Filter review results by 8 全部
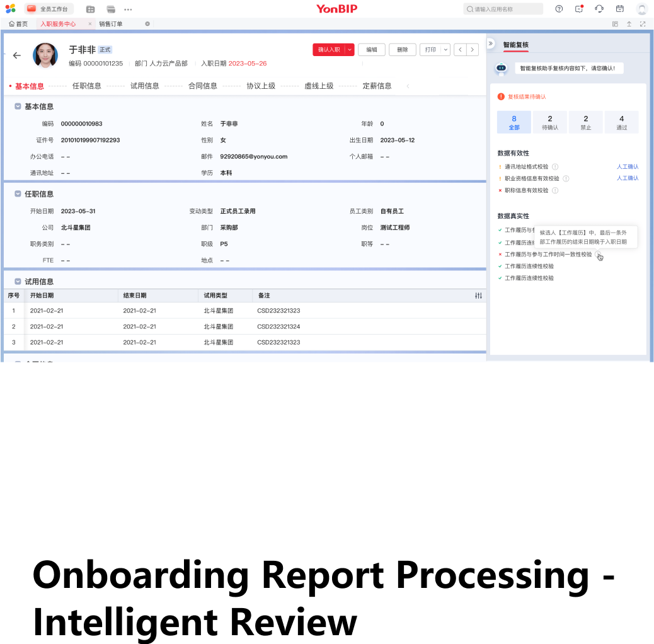This screenshot has width=654, height=644. (514, 123)
